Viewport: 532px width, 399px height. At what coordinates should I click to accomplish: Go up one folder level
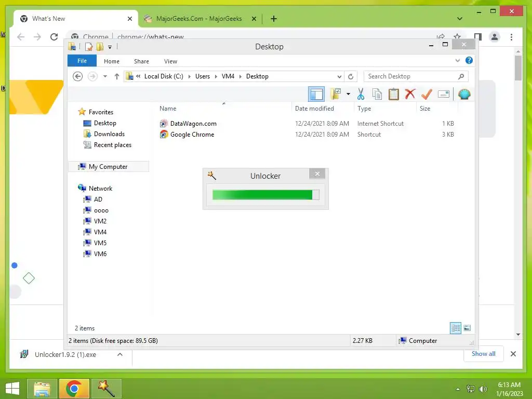[117, 76]
